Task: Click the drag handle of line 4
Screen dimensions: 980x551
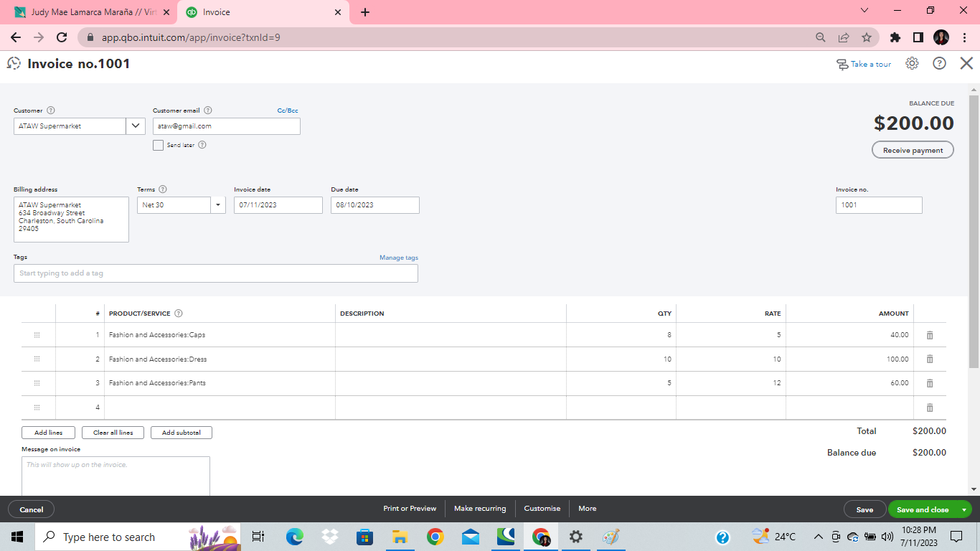Action: point(37,408)
